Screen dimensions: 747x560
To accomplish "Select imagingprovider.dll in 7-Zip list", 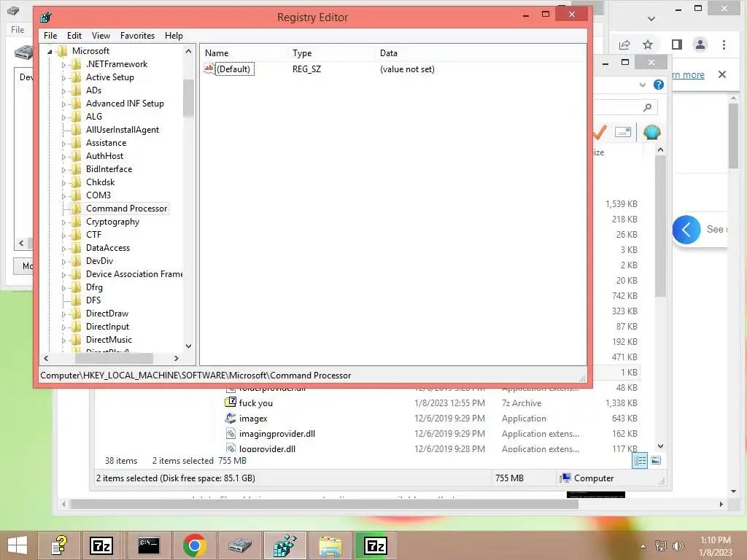I will point(276,434).
